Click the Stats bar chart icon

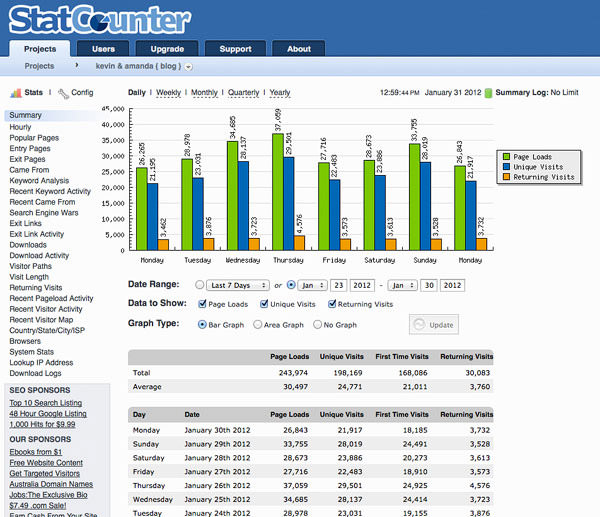(15, 93)
